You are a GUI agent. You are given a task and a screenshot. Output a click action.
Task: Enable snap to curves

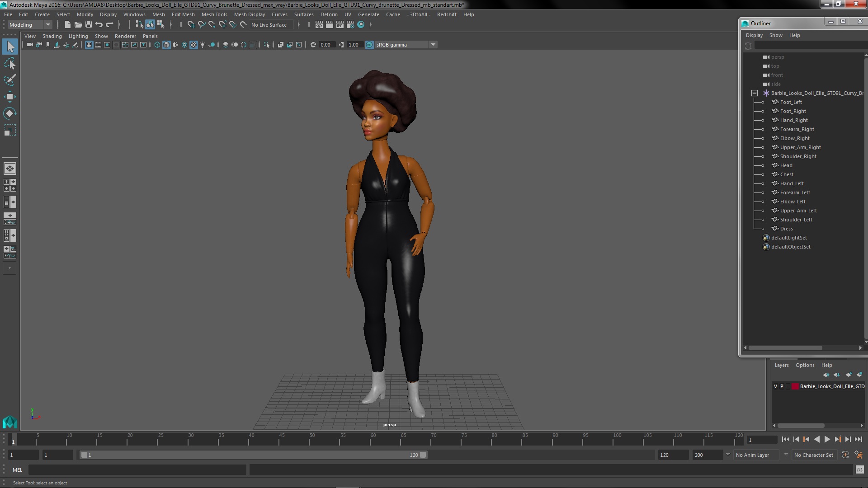202,24
